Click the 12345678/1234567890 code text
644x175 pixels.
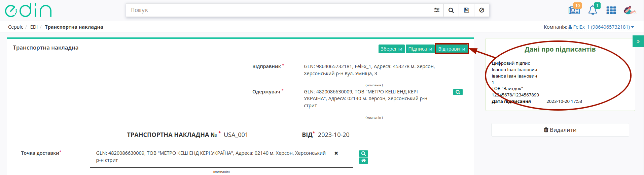515,95
